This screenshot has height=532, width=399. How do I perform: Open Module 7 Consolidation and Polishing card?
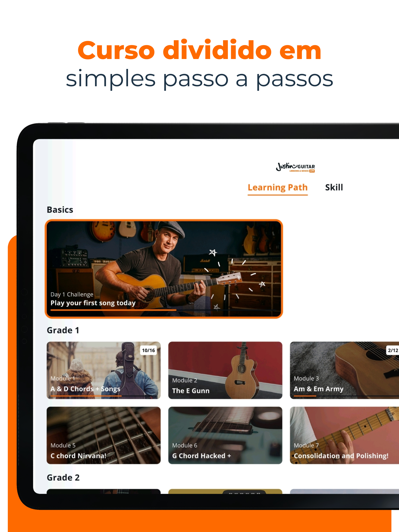pyautogui.click(x=344, y=435)
